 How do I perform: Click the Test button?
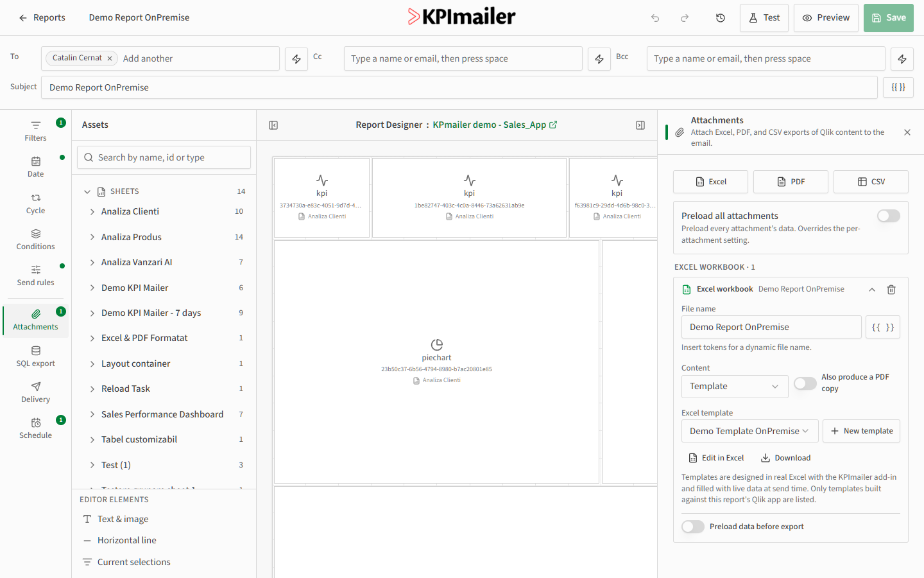[764, 18]
